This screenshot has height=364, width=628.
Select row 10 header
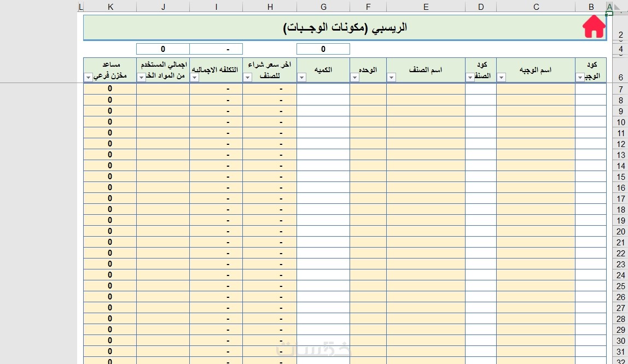click(620, 122)
